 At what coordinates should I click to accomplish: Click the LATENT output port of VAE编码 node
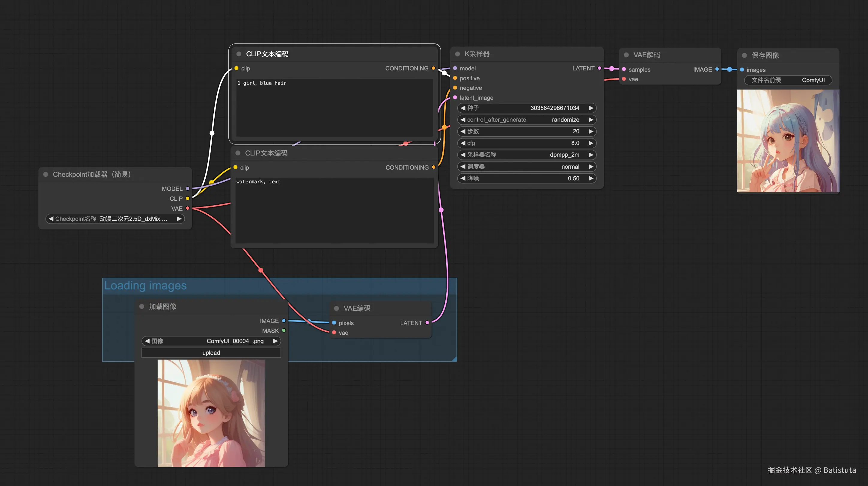click(427, 323)
